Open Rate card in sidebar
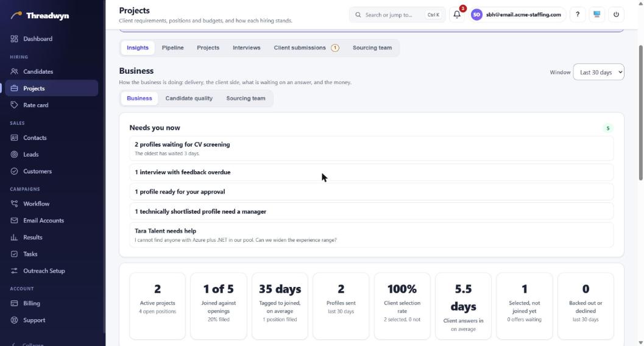 (x=52, y=105)
